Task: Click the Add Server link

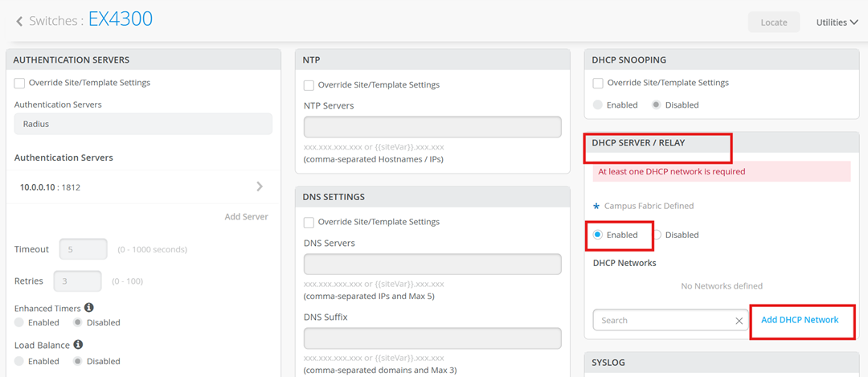Action: [246, 217]
